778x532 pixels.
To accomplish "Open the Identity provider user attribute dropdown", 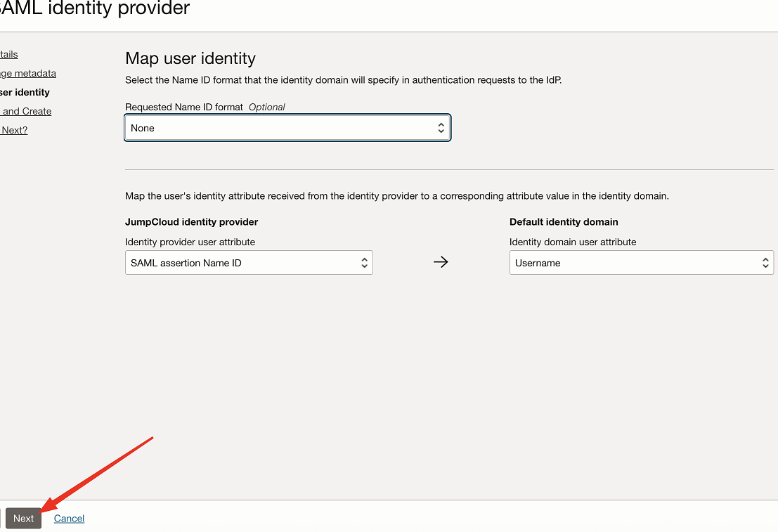I will click(x=249, y=263).
